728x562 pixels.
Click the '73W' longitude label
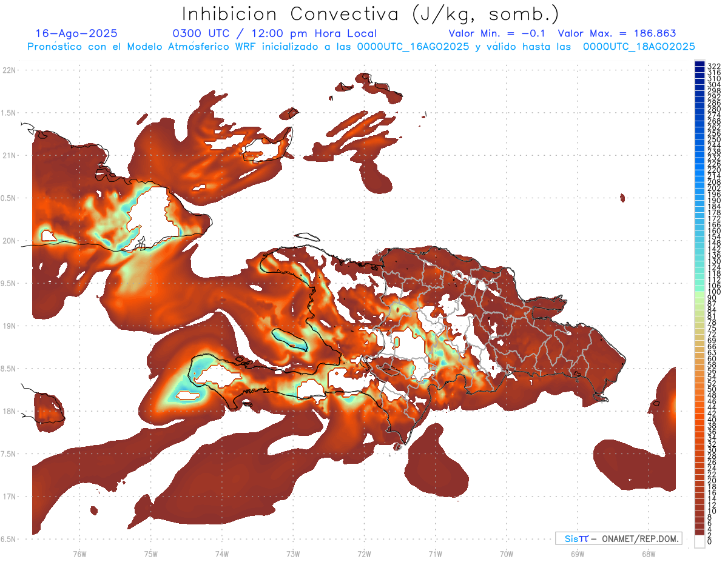coord(293,554)
